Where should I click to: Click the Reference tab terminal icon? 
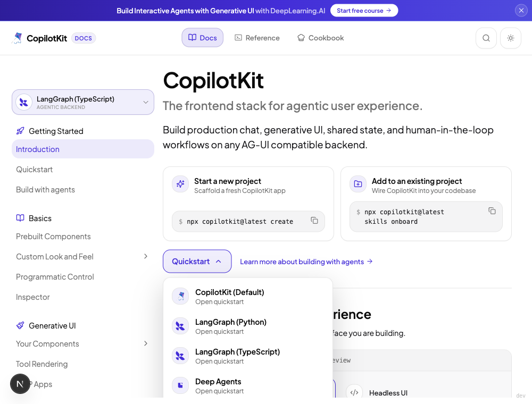tap(238, 38)
